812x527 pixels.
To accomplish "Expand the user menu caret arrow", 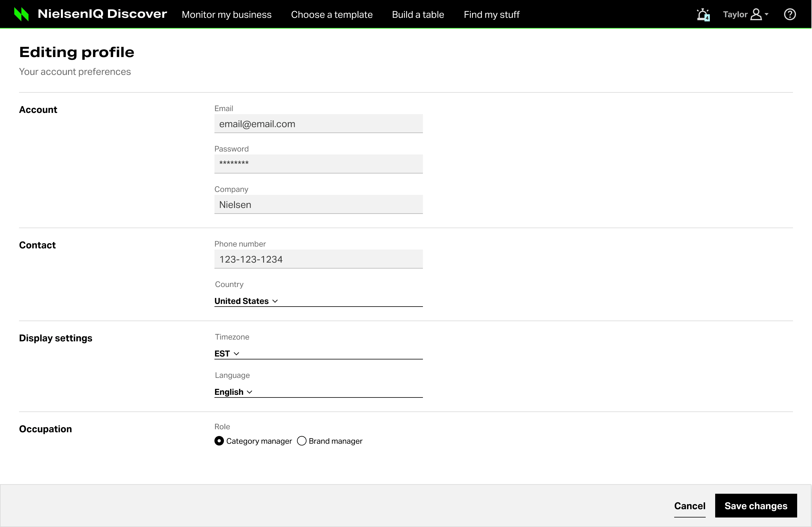I will point(767,14).
